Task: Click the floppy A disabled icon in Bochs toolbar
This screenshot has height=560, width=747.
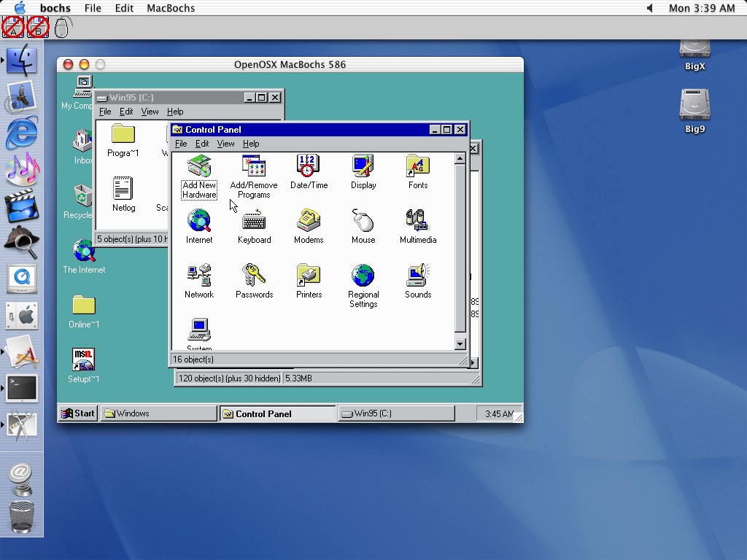Action: point(13,27)
